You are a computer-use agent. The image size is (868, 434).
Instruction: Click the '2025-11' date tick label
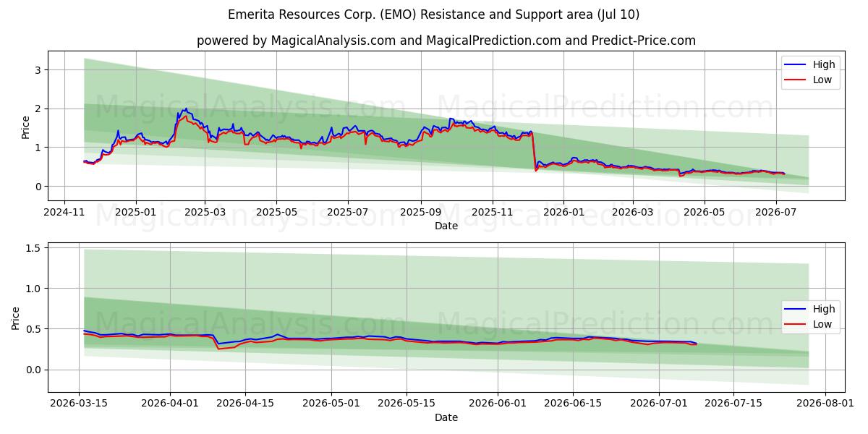point(493,212)
